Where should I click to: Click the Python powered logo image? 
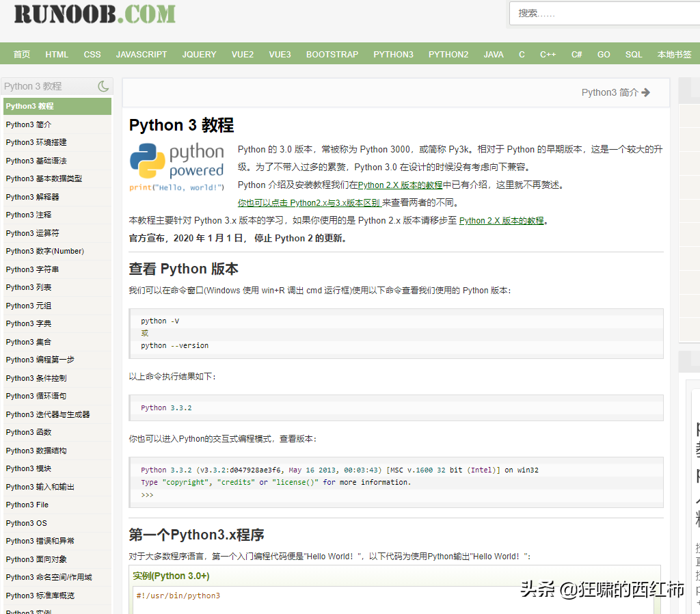pyautogui.click(x=177, y=167)
